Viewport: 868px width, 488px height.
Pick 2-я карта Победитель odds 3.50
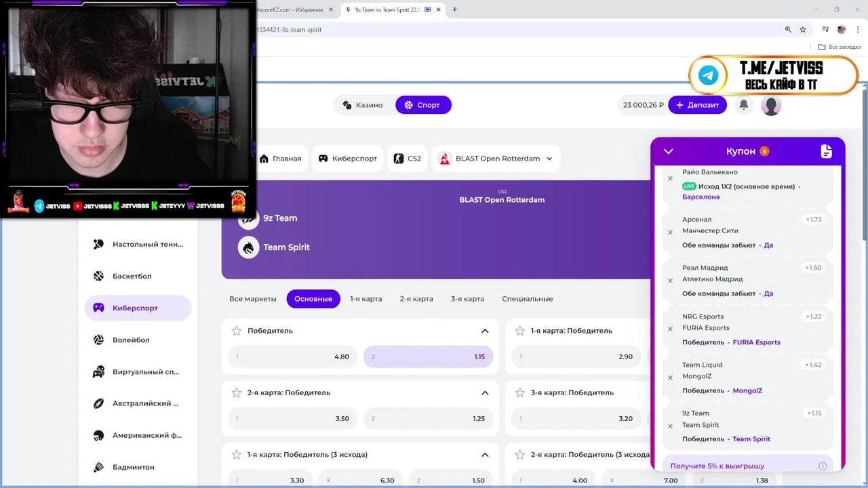click(x=293, y=418)
